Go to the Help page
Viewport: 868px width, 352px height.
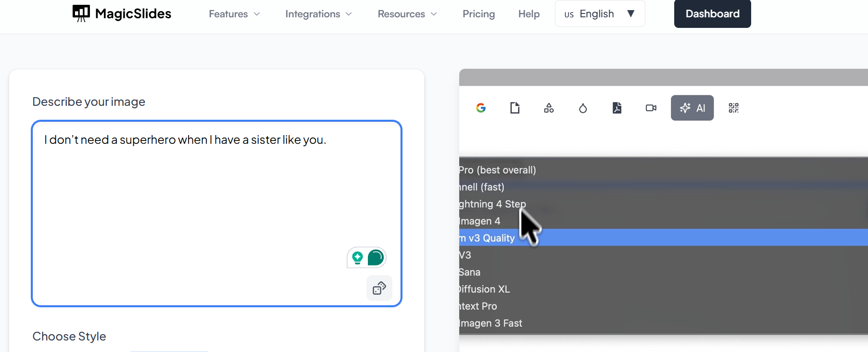tap(529, 14)
